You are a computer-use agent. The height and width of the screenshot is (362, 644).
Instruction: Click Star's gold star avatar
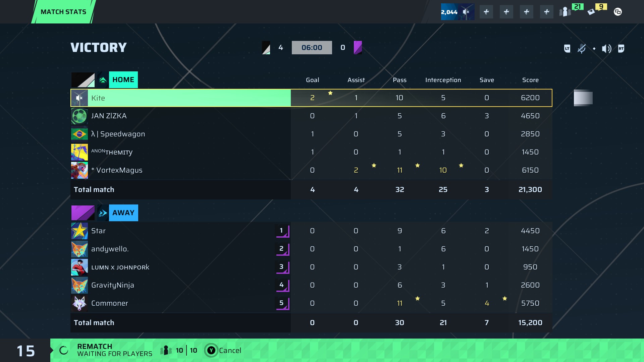79,231
